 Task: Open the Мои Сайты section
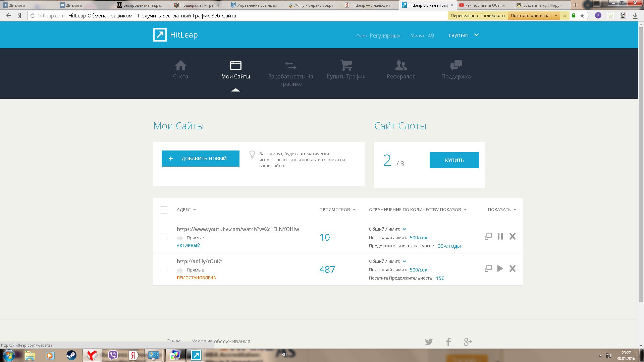[236, 70]
